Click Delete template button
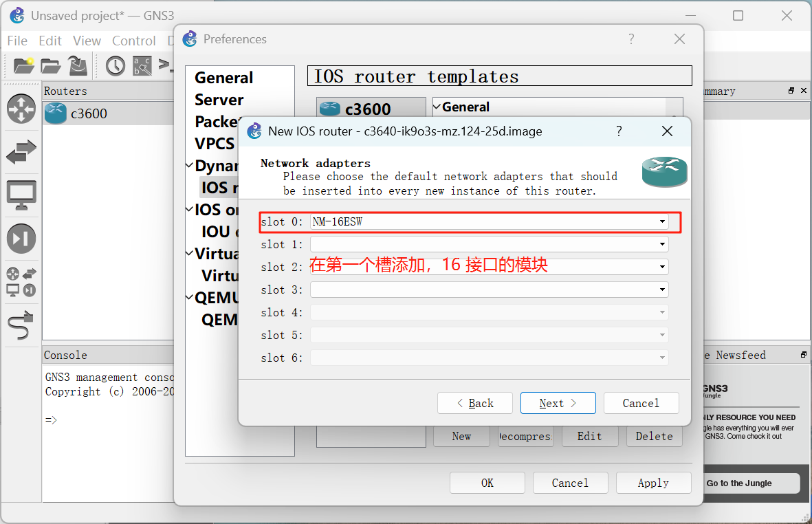This screenshot has width=812, height=524. [654, 437]
